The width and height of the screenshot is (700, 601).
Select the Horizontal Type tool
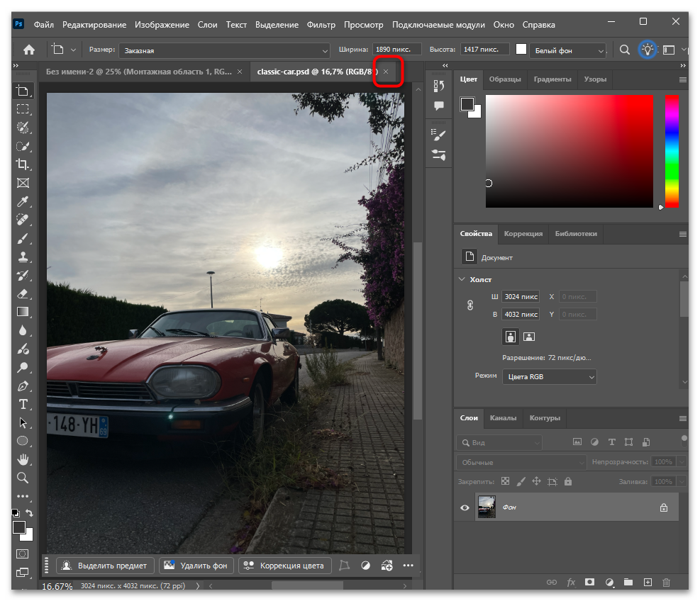tap(23, 404)
